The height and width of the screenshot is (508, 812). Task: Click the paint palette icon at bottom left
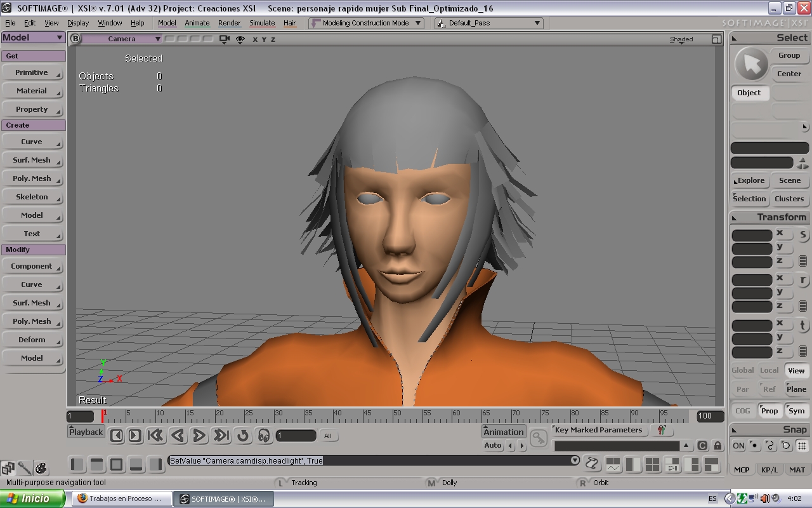click(x=41, y=469)
